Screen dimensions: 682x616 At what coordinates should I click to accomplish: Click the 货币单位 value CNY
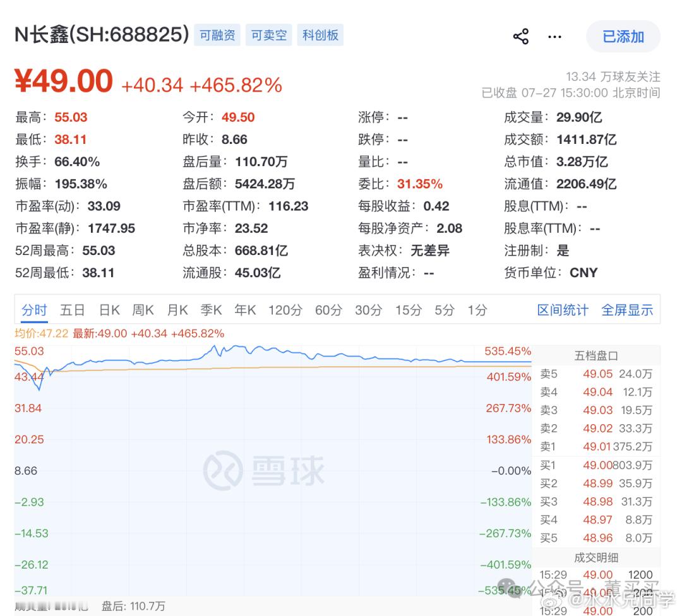(x=583, y=273)
